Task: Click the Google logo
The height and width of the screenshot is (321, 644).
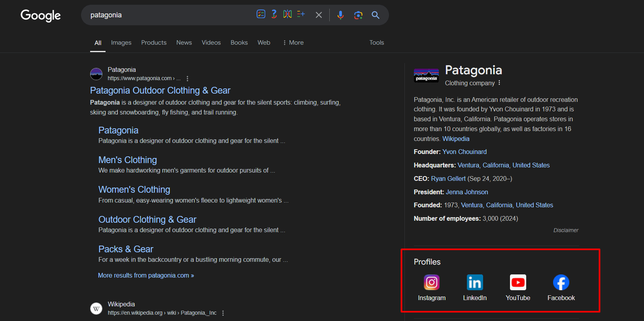Action: [41, 15]
